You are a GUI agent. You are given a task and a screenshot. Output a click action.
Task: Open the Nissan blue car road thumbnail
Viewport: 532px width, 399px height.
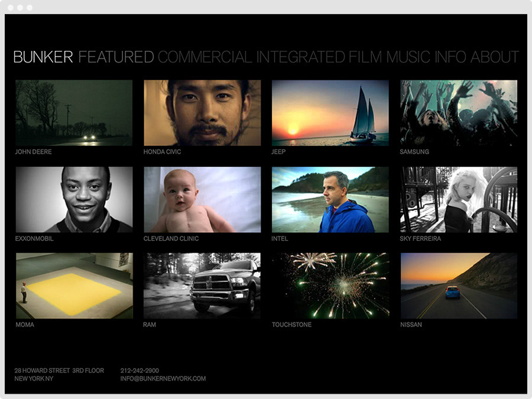(459, 286)
